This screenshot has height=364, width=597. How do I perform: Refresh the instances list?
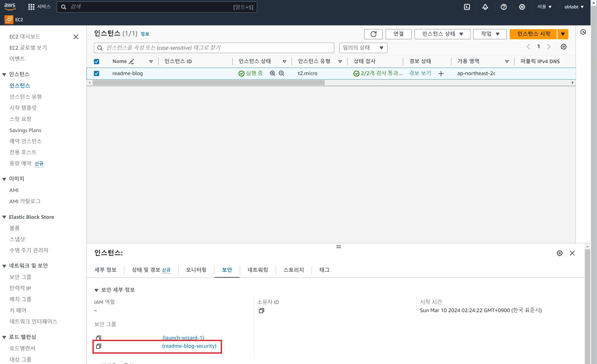[373, 34]
